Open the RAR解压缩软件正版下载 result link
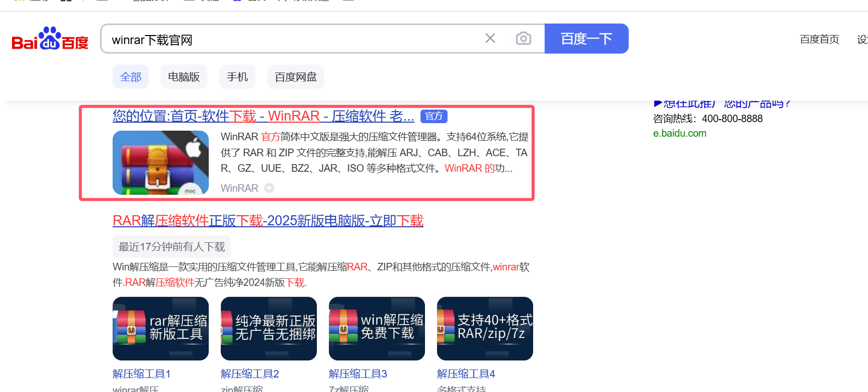Screen dimensions: 868x392 pyautogui.click(x=268, y=221)
